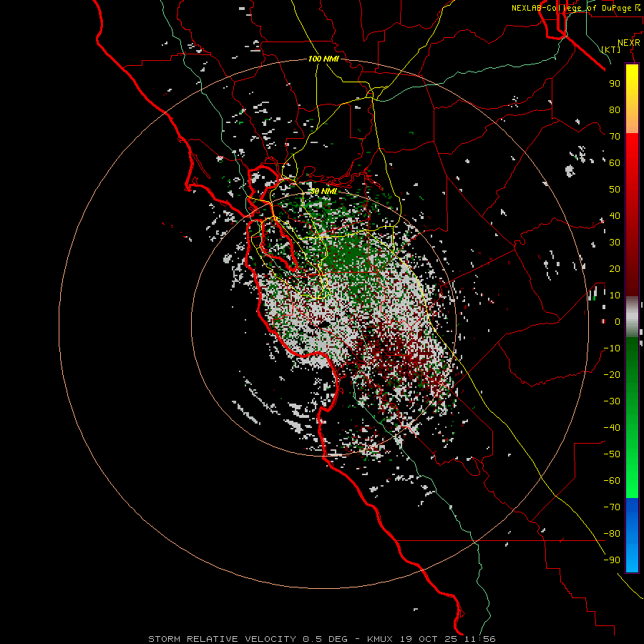Image resolution: width=644 pixels, height=644 pixels.
Task: Click the positive "70" scale label
Action: [615, 137]
